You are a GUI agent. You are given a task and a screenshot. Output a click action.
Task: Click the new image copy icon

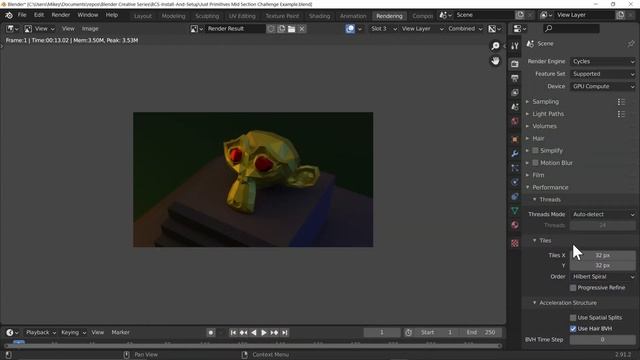[281, 29]
